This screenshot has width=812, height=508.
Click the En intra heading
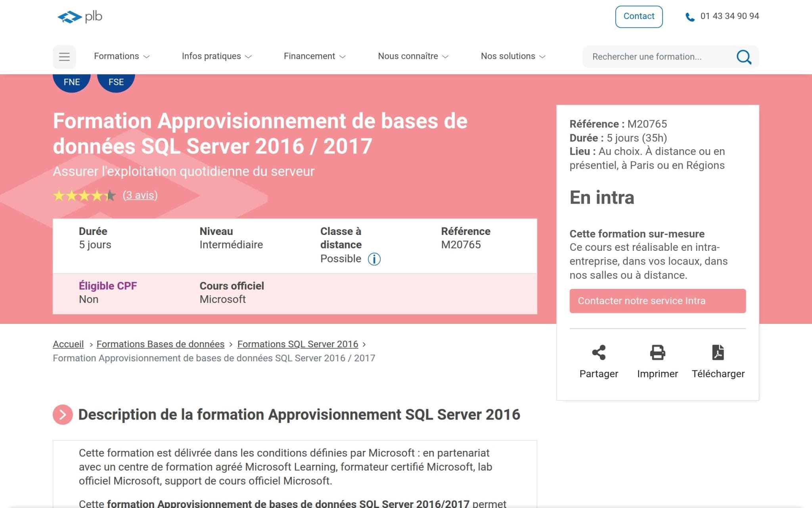602,198
